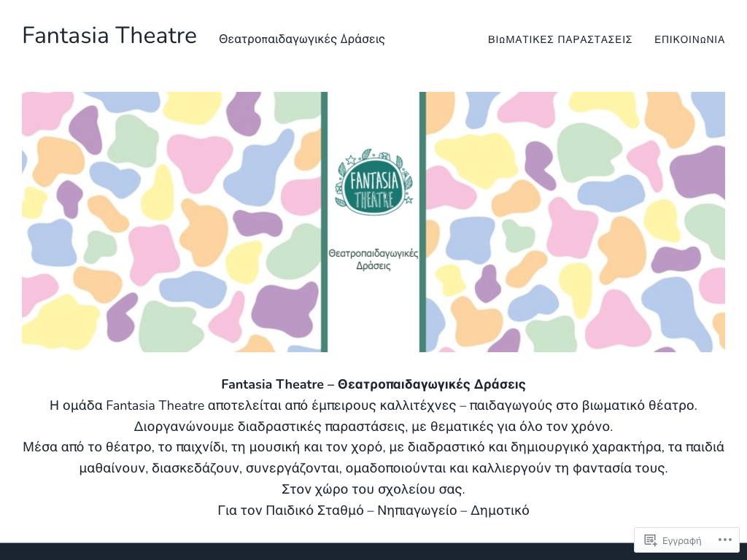Viewport: 747px width, 560px height.
Task: Click the star icon atop the logo
Action: (x=352, y=160)
